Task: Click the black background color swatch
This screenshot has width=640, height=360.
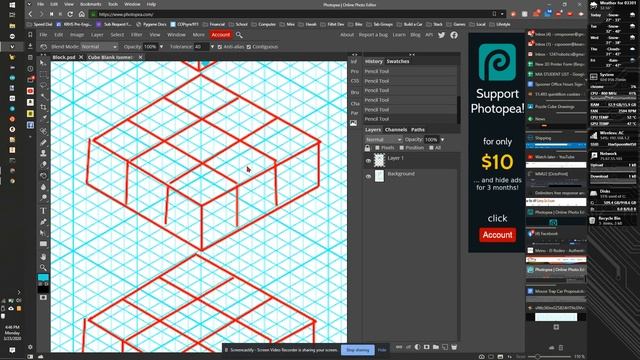Action: click(x=43, y=289)
